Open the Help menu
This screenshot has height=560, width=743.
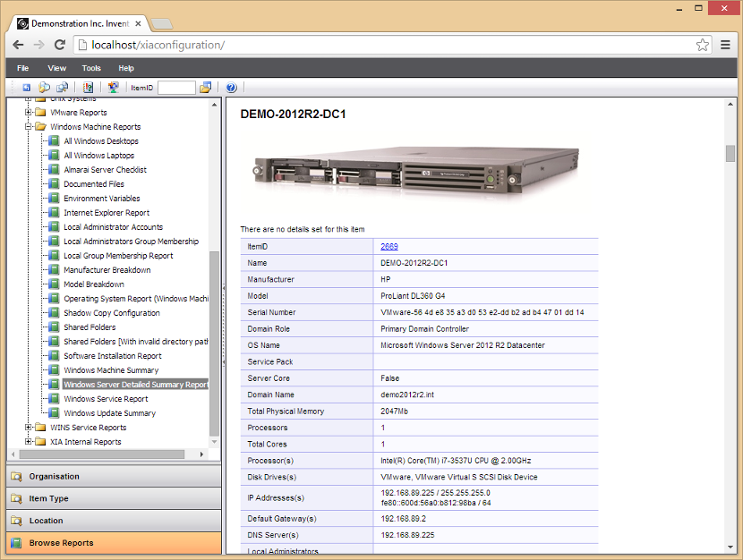[x=126, y=68]
